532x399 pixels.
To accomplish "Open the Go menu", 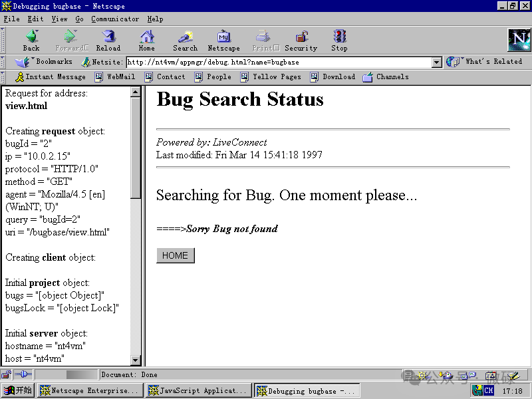I will click(x=79, y=19).
